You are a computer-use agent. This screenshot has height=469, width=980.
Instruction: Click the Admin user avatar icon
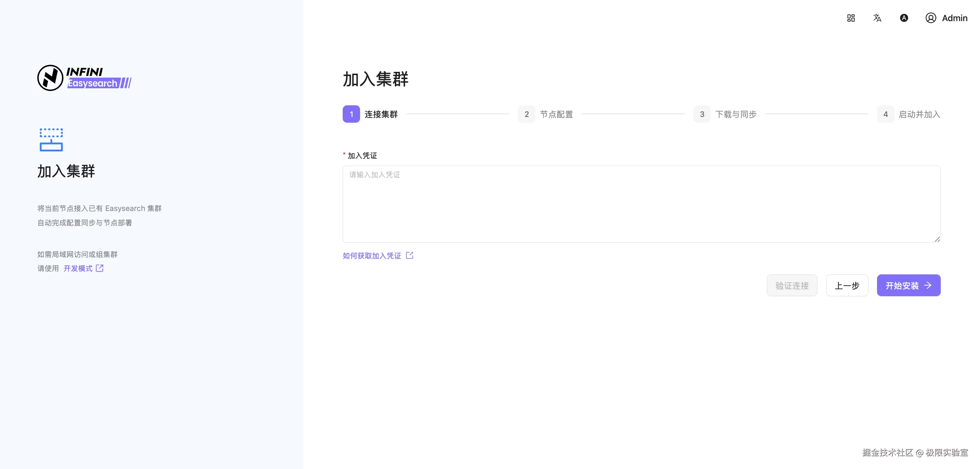pyautogui.click(x=931, y=18)
